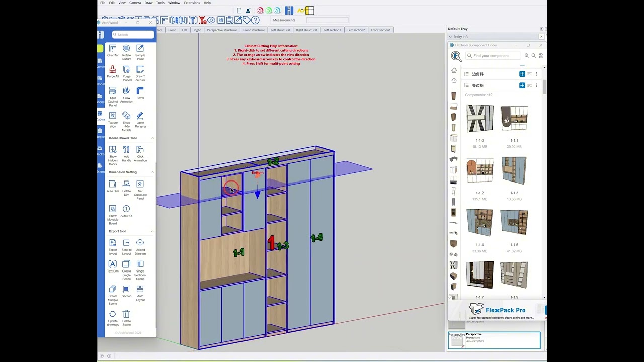Collapse the Dimension Setting section
The height and width of the screenshot is (362, 644).
click(x=152, y=172)
